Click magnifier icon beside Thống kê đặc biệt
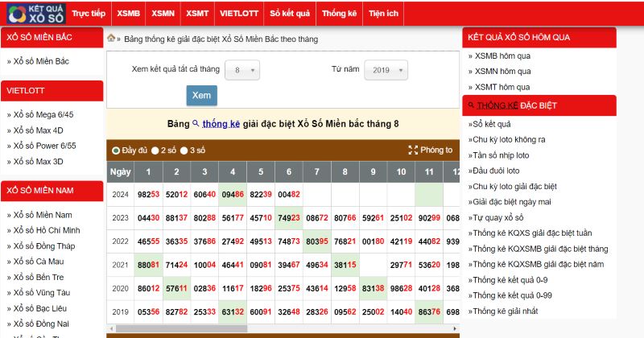644x338 pixels. (469, 105)
